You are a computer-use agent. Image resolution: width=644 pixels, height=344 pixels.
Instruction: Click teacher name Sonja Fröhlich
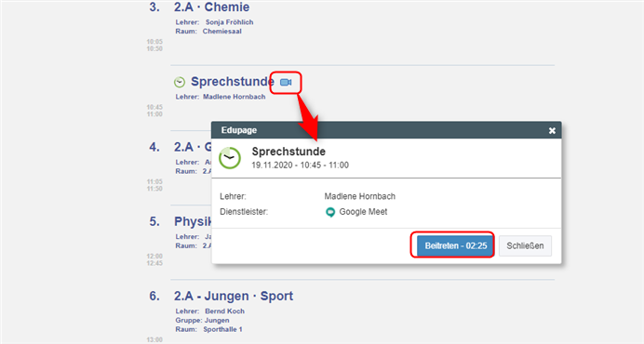[229, 22]
